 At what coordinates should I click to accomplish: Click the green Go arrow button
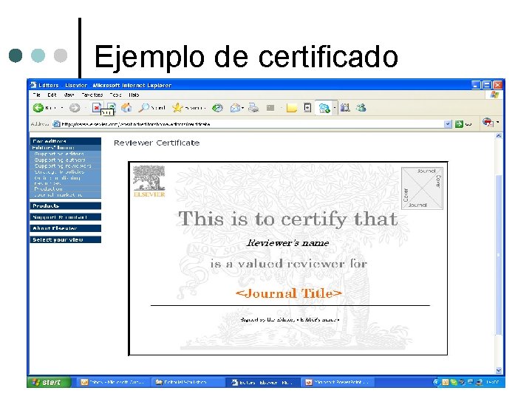459,124
